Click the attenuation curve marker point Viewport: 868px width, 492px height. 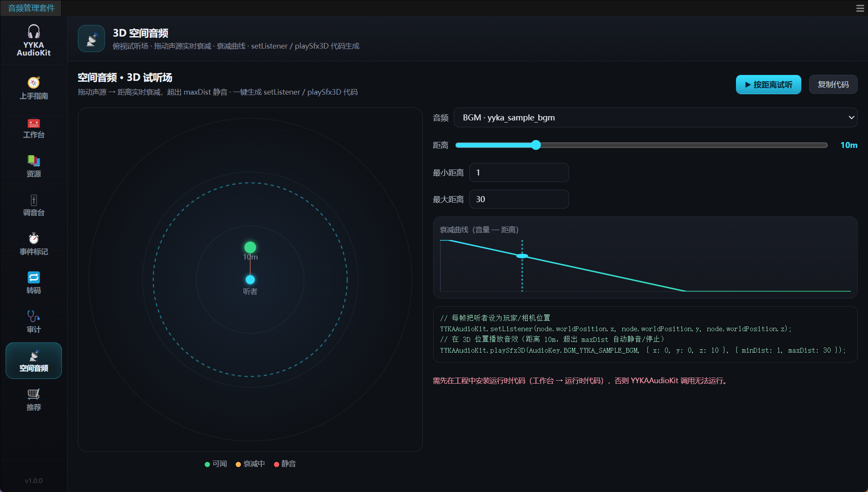522,256
